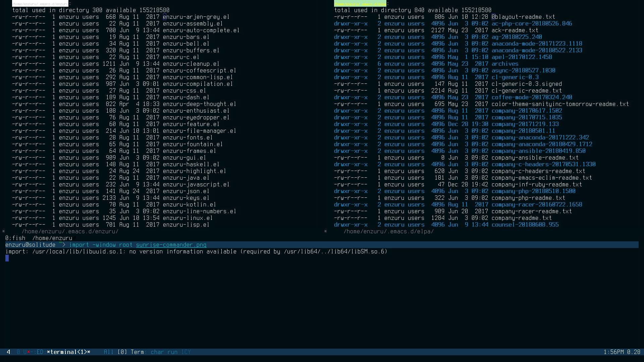The image size is (644, 362).
Task: Open enzuru-keys.el file
Action: (186, 198)
